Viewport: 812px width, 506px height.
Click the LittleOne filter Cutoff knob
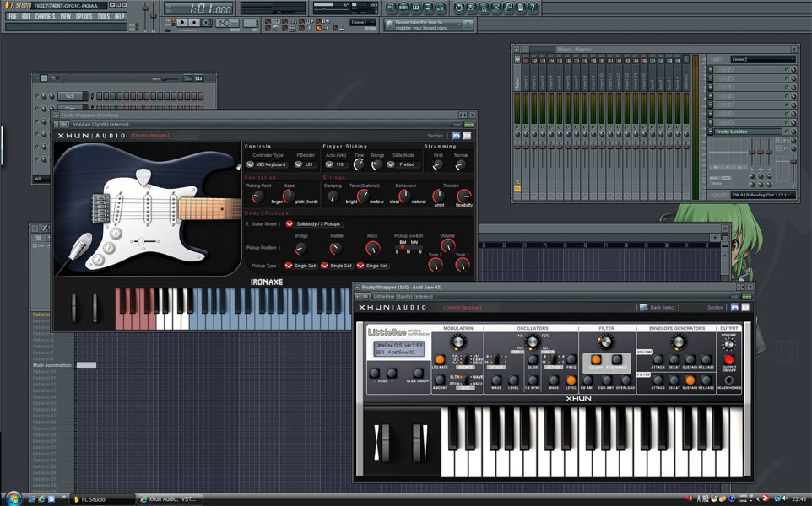(x=596, y=359)
